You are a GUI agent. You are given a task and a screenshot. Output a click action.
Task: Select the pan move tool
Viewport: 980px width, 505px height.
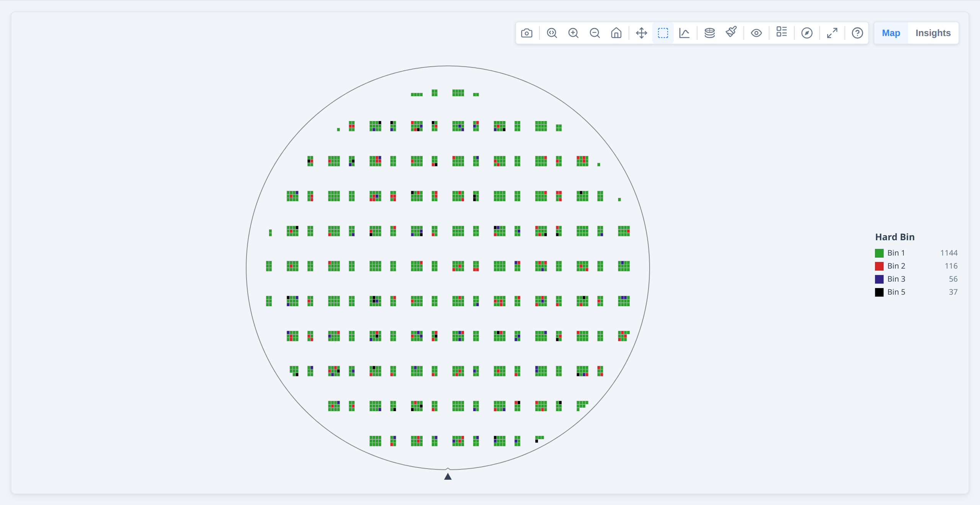(x=641, y=33)
